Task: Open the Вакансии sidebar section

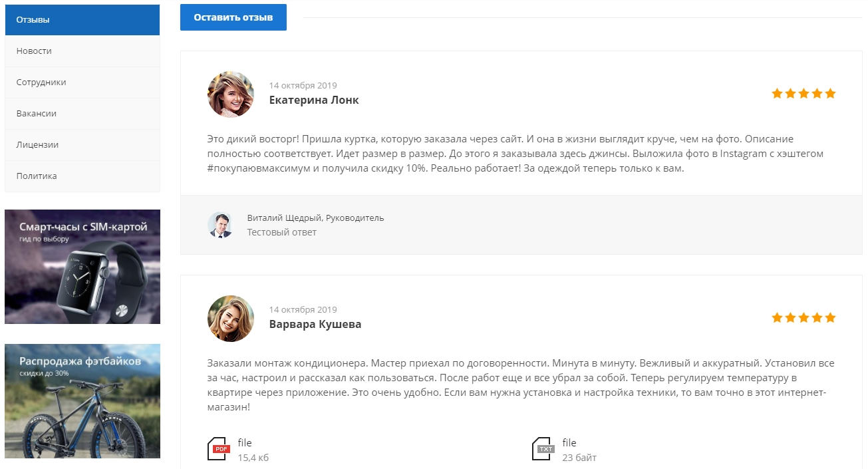Action: [82, 114]
